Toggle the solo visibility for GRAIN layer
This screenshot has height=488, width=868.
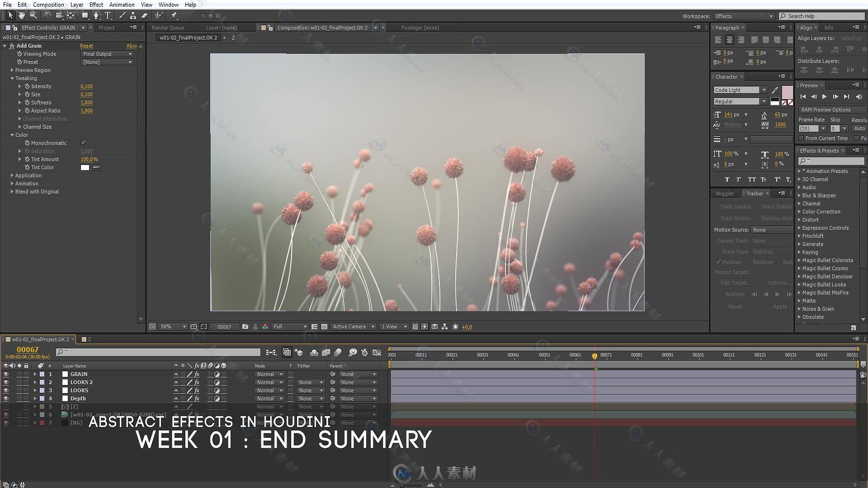click(18, 374)
